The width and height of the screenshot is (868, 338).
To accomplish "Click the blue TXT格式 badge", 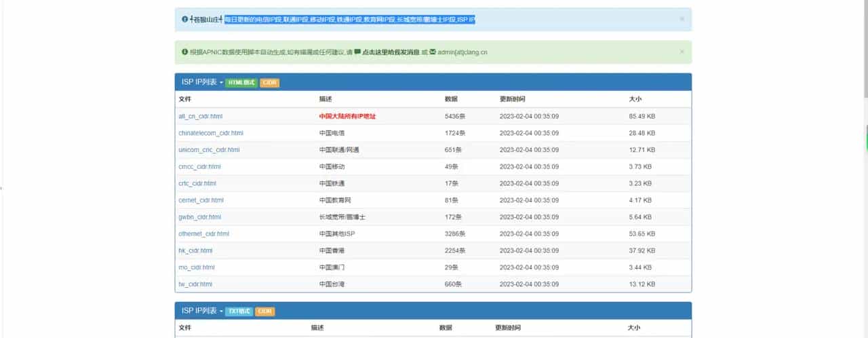I will click(239, 312).
